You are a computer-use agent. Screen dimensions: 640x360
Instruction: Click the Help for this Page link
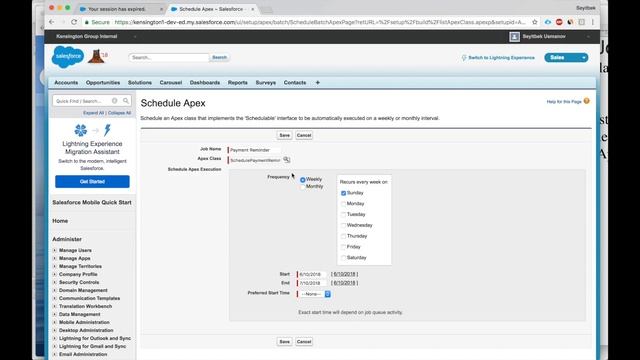point(564,102)
